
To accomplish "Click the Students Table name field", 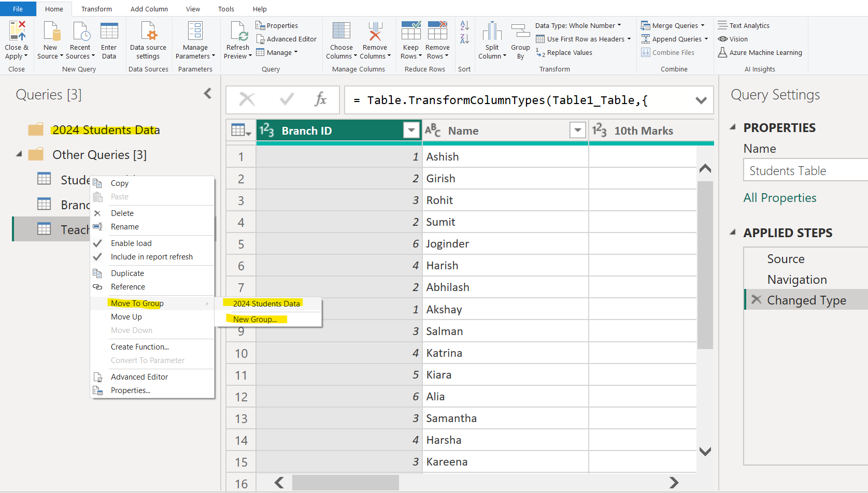I will click(804, 170).
